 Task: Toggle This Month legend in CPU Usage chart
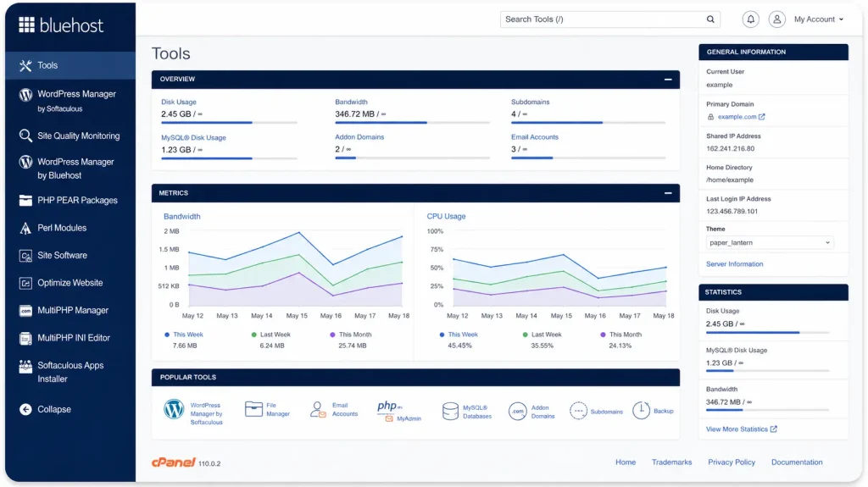coord(621,335)
